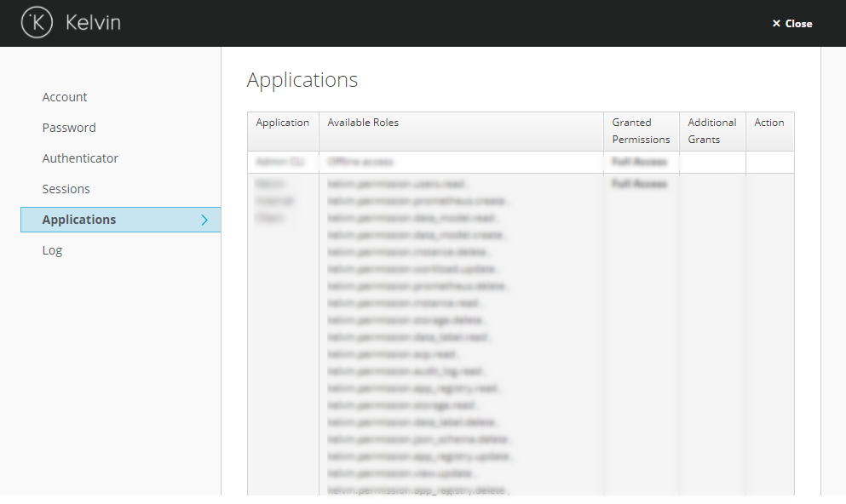846x504 pixels.
Task: Click the chevron arrow beside Applications
Action: point(204,220)
